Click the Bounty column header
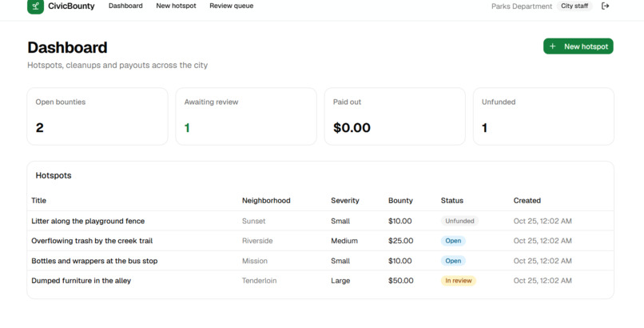 (400, 201)
